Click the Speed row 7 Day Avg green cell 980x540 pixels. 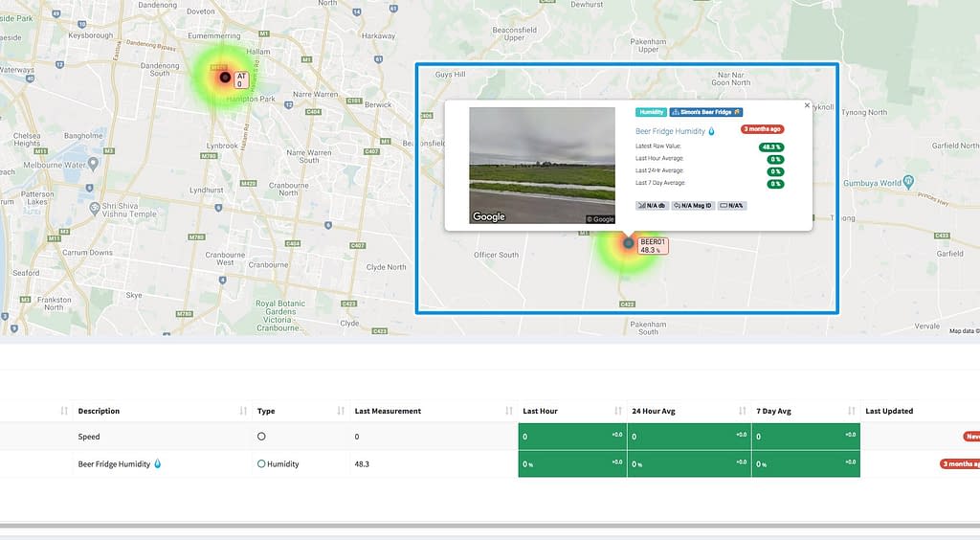point(806,437)
